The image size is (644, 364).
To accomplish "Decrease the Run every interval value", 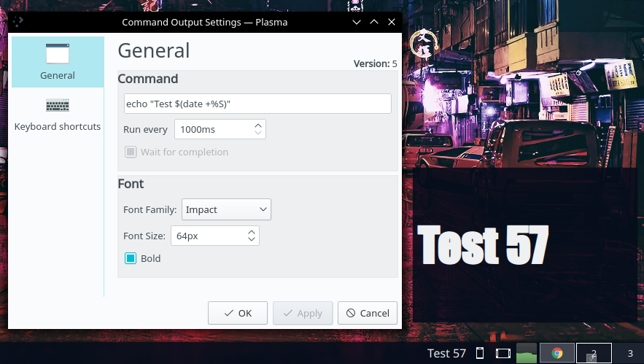I will pyautogui.click(x=258, y=133).
